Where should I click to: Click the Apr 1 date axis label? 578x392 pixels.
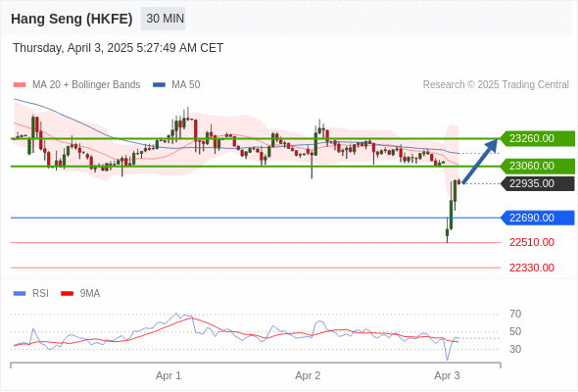point(169,375)
